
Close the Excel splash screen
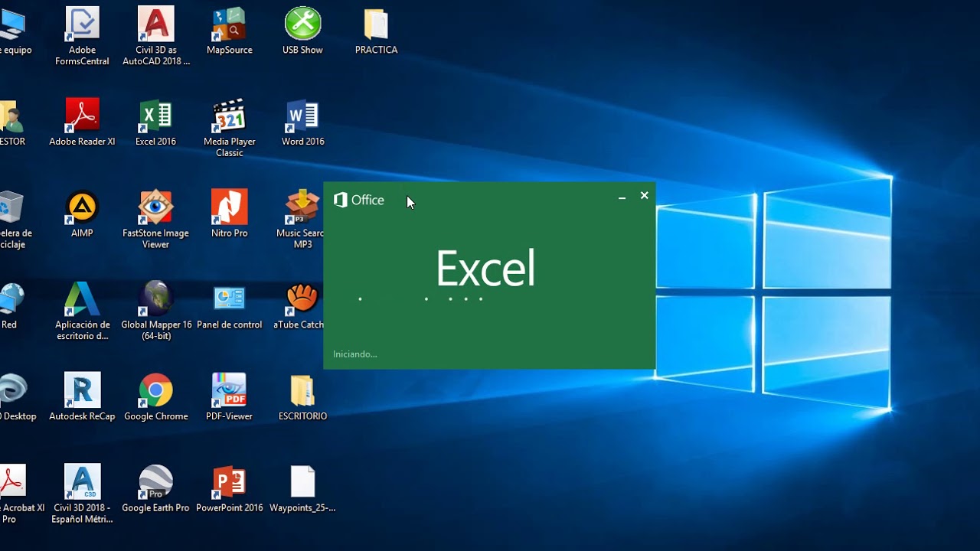tap(644, 196)
